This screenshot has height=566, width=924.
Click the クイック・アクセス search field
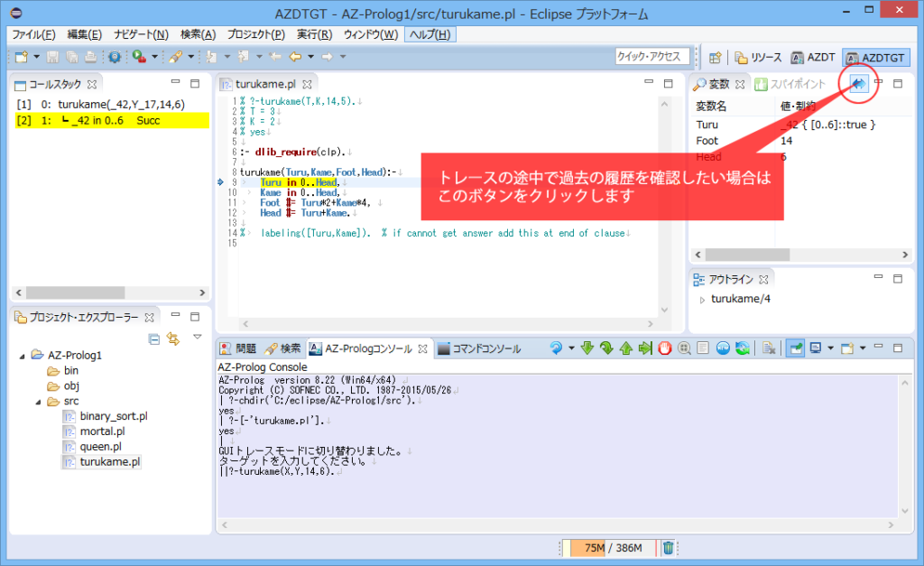point(651,57)
